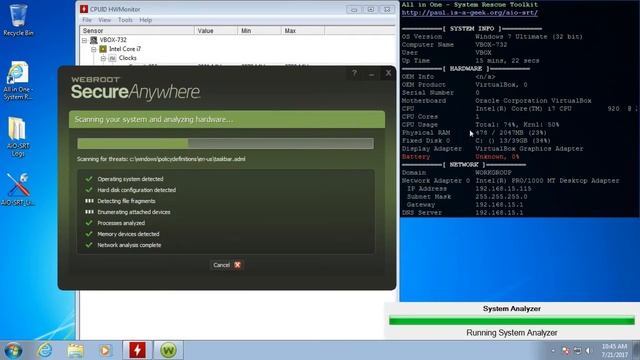Viewport: 640px width, 360px height.
Task: Collapse the VBOX-732 tree node
Action: (x=84, y=40)
